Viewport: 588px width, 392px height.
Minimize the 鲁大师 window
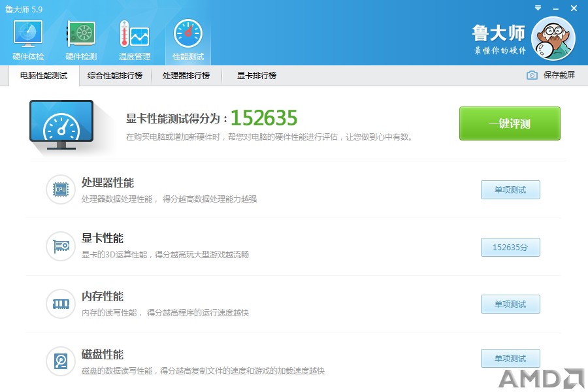(556, 8)
